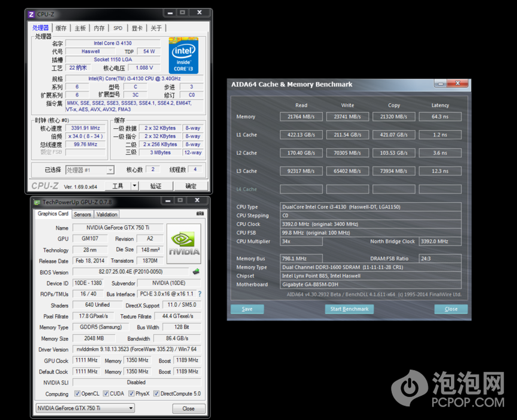Screen dimensions: 517x420
Task: Click the L3 Cache latency value 12.3 ns
Action: coord(440,171)
